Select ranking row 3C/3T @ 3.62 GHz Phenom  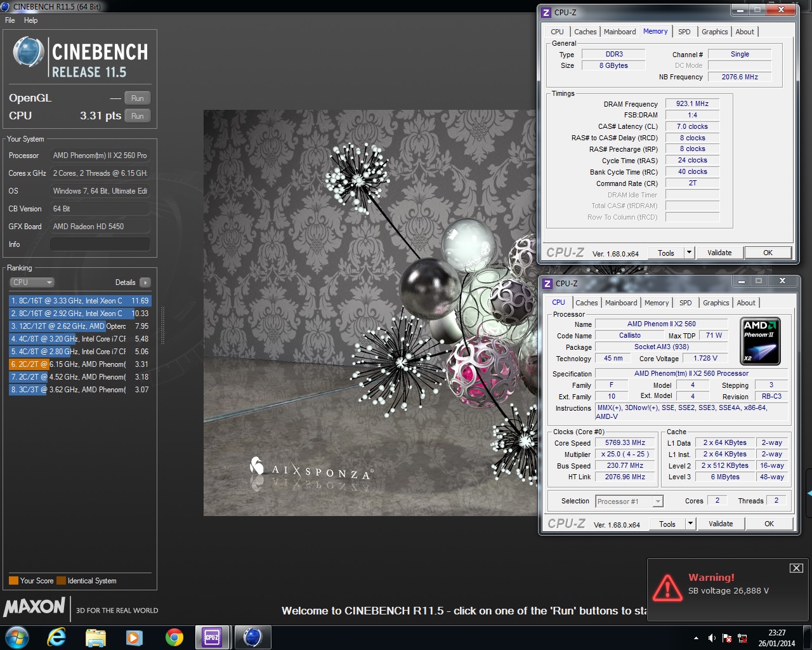point(80,390)
